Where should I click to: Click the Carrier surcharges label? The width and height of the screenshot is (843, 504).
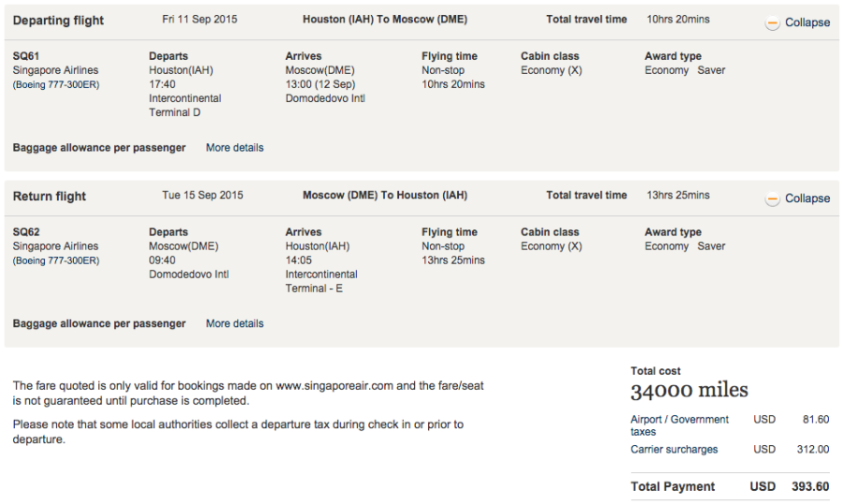(673, 450)
